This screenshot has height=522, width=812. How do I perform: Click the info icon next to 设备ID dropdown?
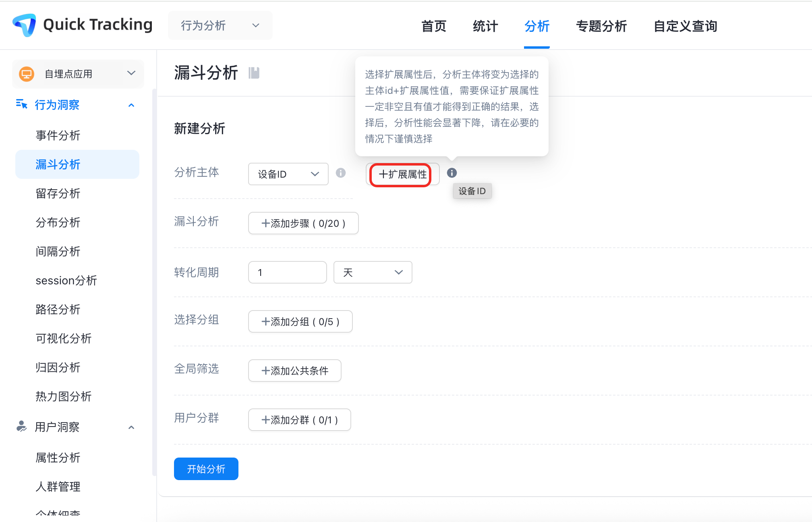pos(341,173)
